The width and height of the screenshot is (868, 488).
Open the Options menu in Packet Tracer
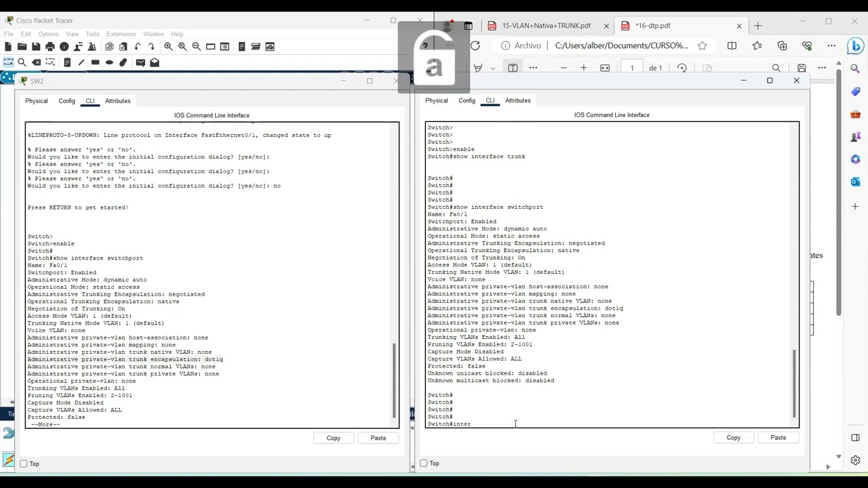48,34
